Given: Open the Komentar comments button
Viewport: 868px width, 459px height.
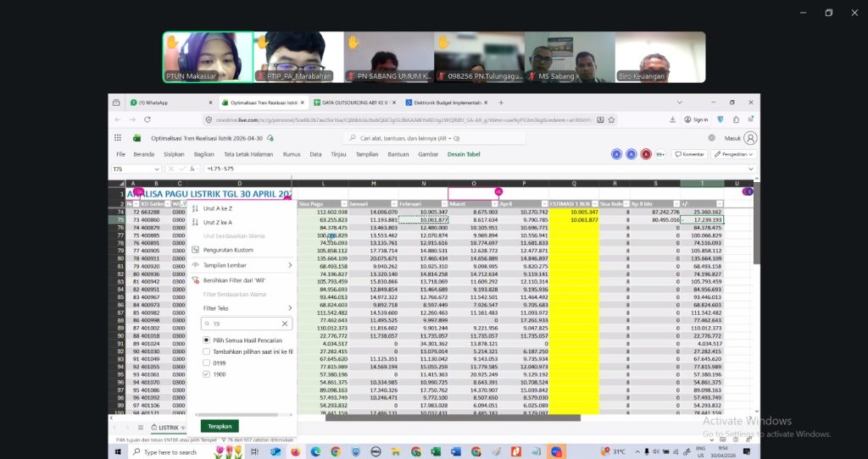Looking at the screenshot, I should (689, 154).
